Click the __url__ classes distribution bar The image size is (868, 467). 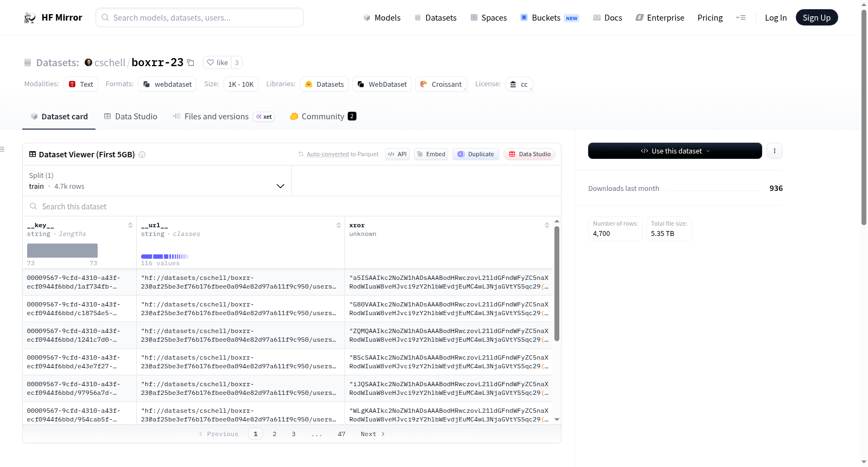(x=164, y=256)
